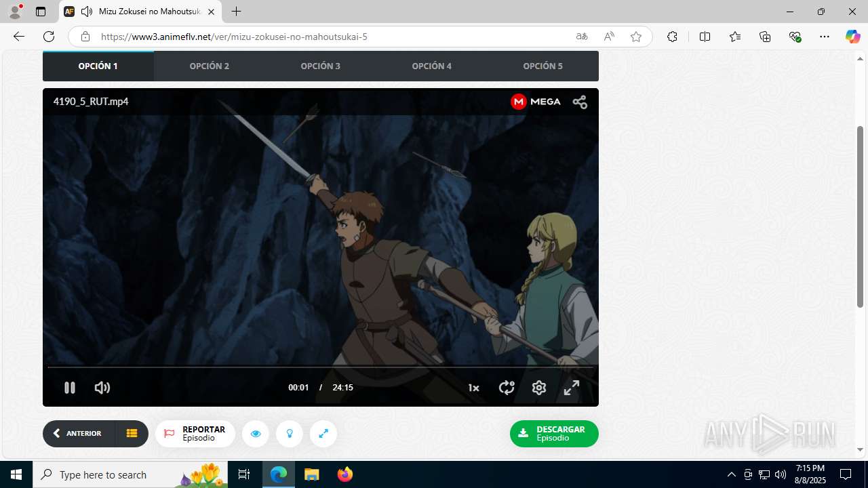The height and width of the screenshot is (488, 868).
Task: Switch to OPCIÓN 3 tab
Action: [321, 66]
